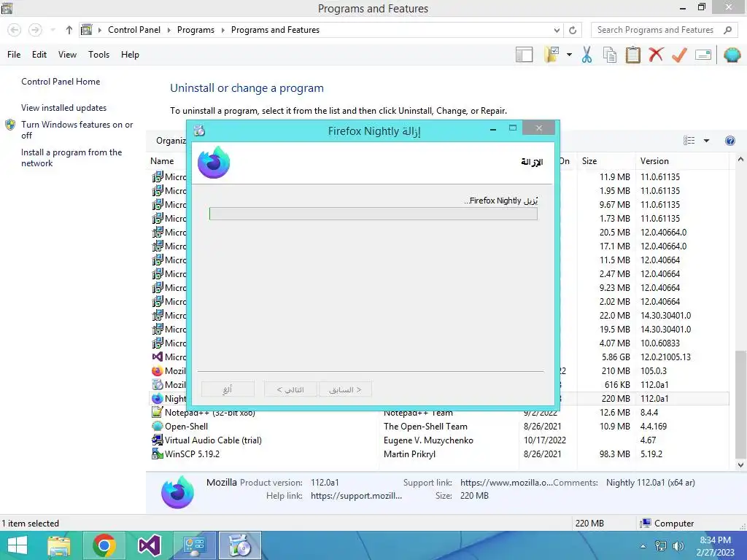This screenshot has height=560, width=747.
Task: Click the uninstall progress bar in Firefox Nightly dialog
Action: click(x=373, y=214)
